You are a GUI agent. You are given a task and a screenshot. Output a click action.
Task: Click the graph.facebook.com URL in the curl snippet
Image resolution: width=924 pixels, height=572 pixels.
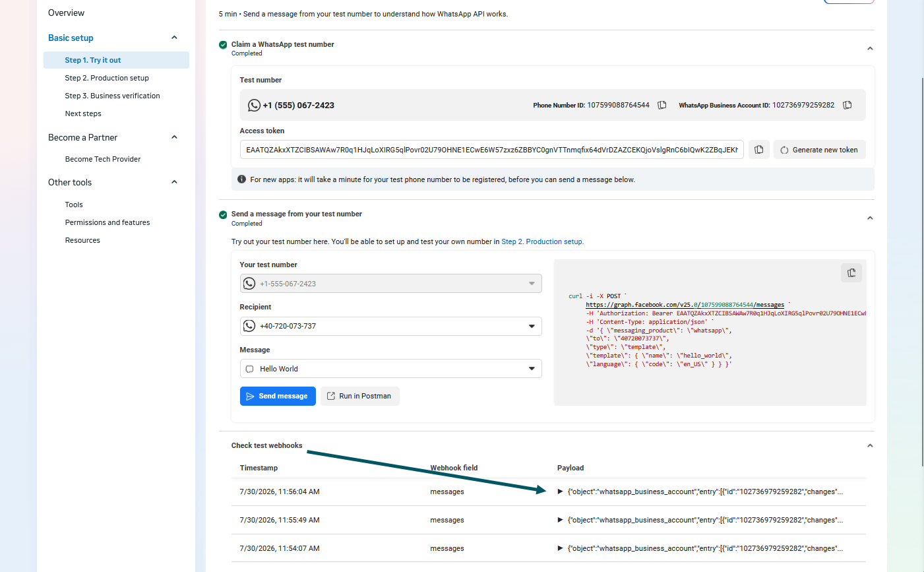coord(685,305)
